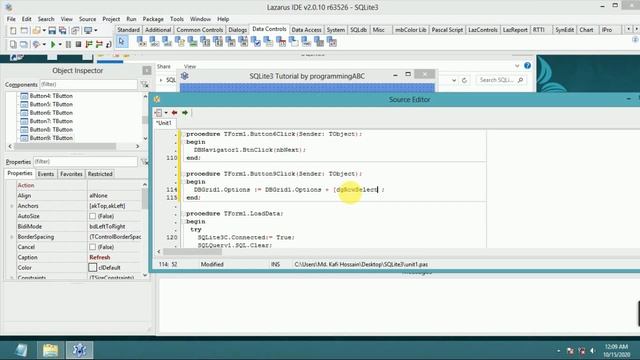Screen dimensions: 640x360
Task: Click the Pause debugger icon
Action: (68, 44)
